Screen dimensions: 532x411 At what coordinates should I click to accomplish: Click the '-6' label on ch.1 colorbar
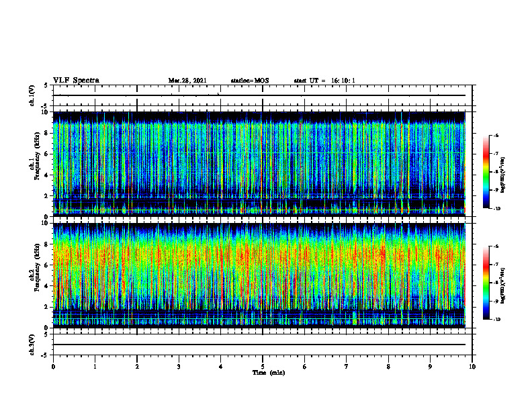(496, 136)
